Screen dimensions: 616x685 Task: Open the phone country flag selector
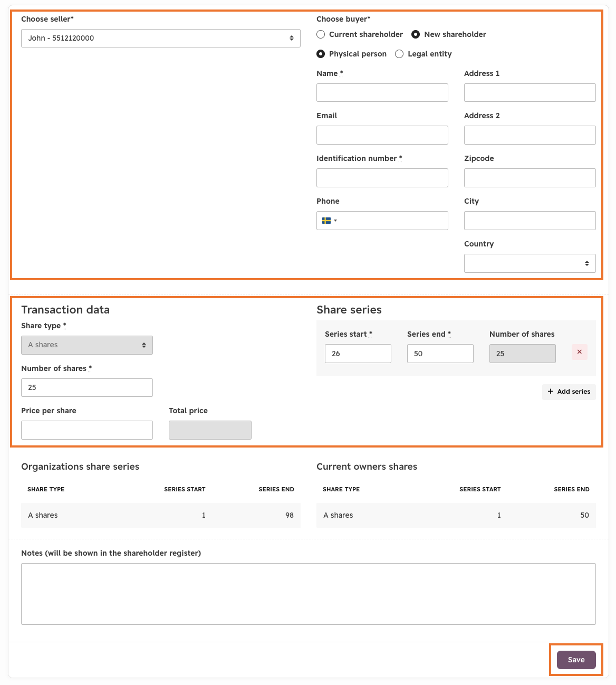pos(329,221)
